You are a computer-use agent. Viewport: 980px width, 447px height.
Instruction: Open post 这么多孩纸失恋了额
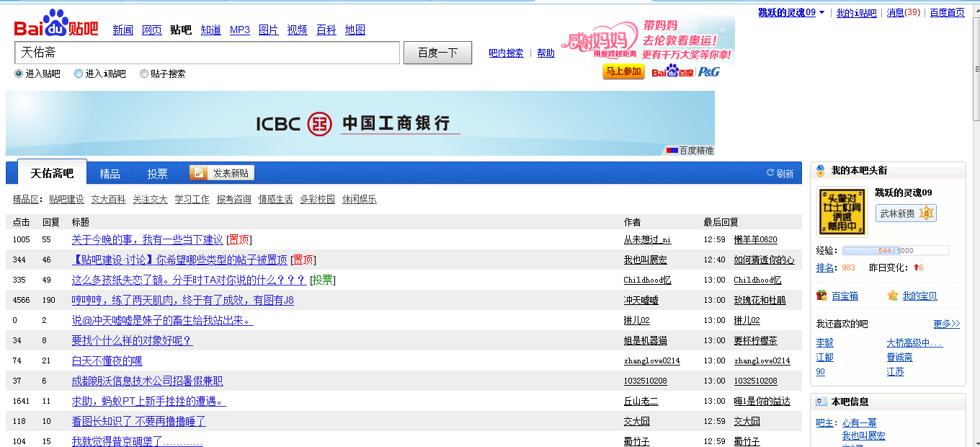(189, 280)
